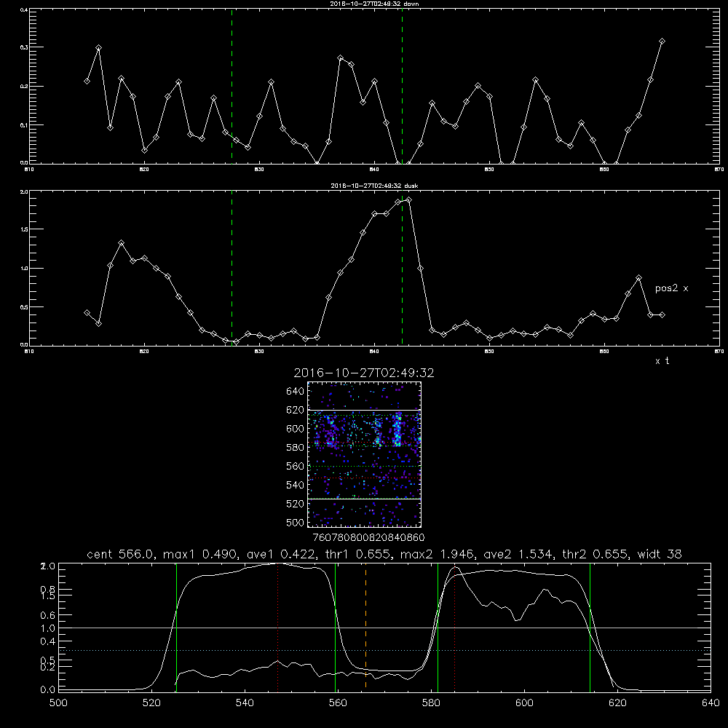Image resolution: width=728 pixels, height=728 pixels.
Task: Click the last diamond data point in the dusk plot
Action: 662,314
